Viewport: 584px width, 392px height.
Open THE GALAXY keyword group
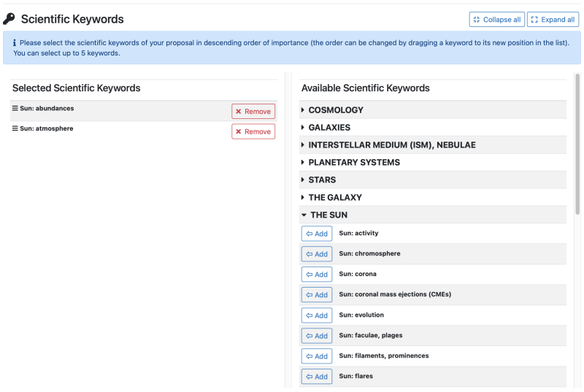(334, 198)
